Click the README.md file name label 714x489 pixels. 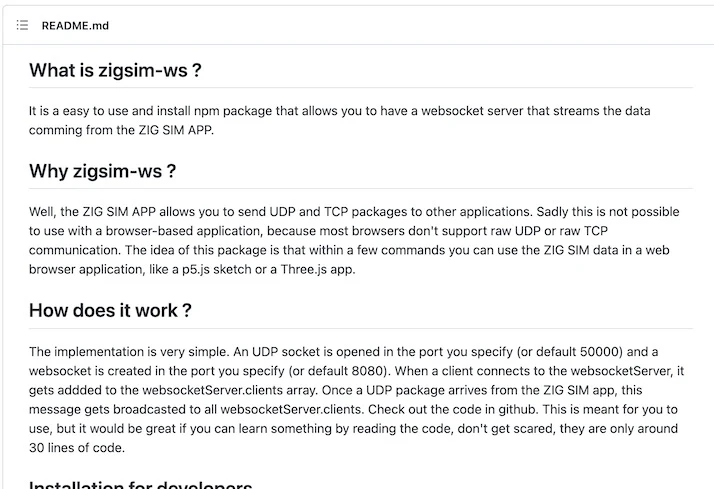pos(75,25)
